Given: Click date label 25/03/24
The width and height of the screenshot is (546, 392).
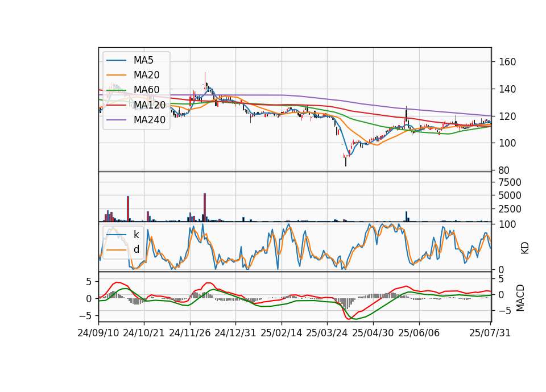Looking at the screenshot, I should [x=327, y=333].
